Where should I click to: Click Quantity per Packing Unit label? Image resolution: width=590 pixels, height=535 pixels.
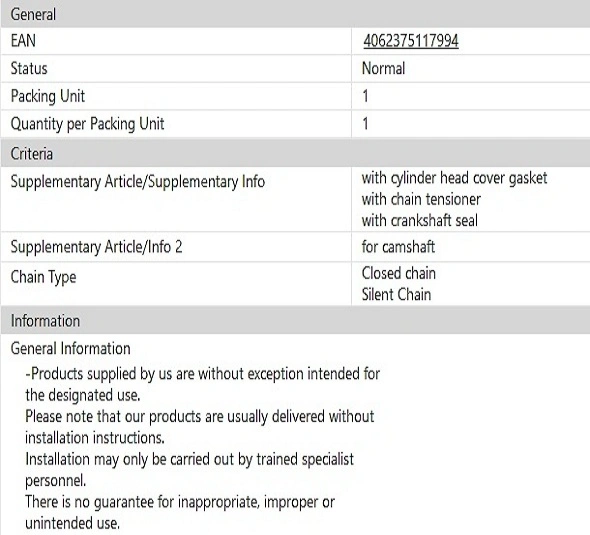click(87, 124)
